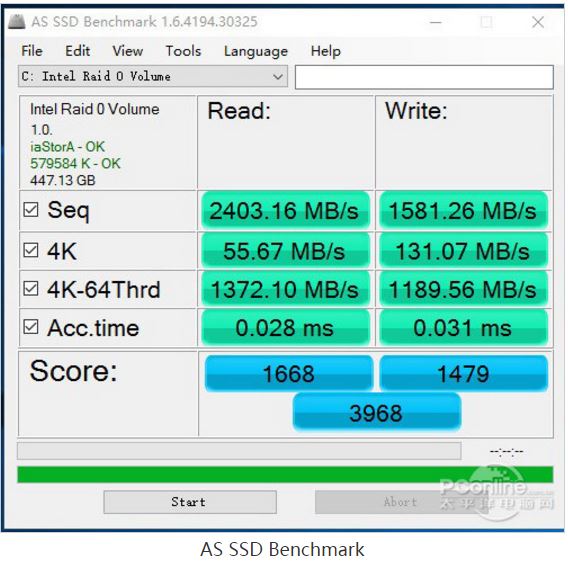Toggle the Seq test checkbox
Image resolution: width=568 pixels, height=561 pixels.
[x=31, y=209]
